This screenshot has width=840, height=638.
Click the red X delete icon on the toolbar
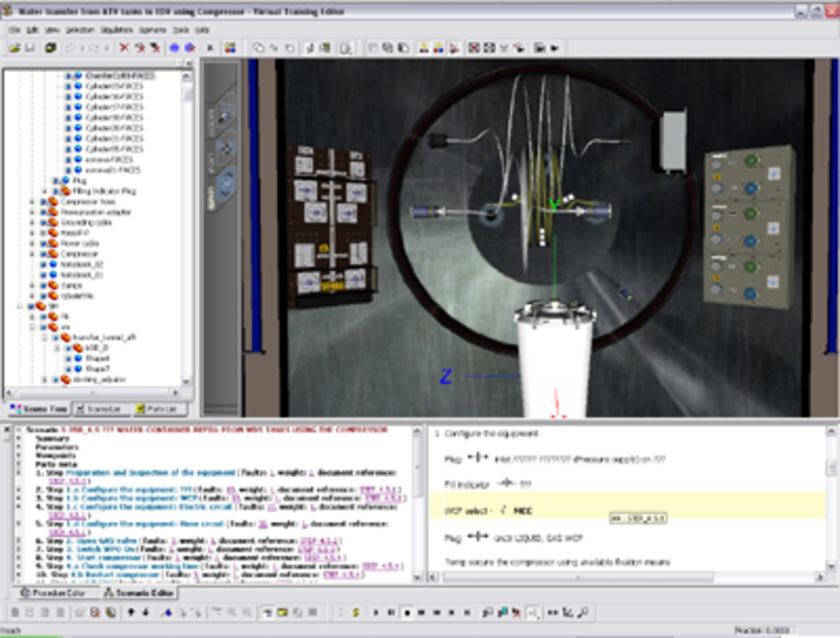pos(125,49)
